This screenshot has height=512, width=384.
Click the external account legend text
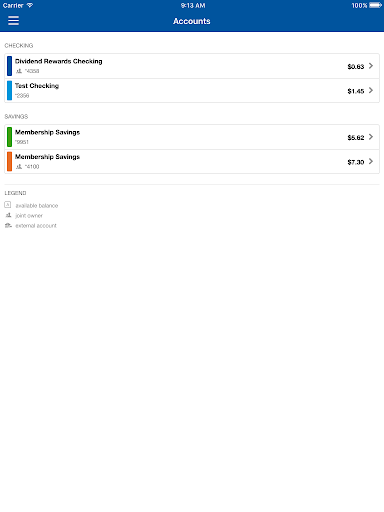coord(36,226)
